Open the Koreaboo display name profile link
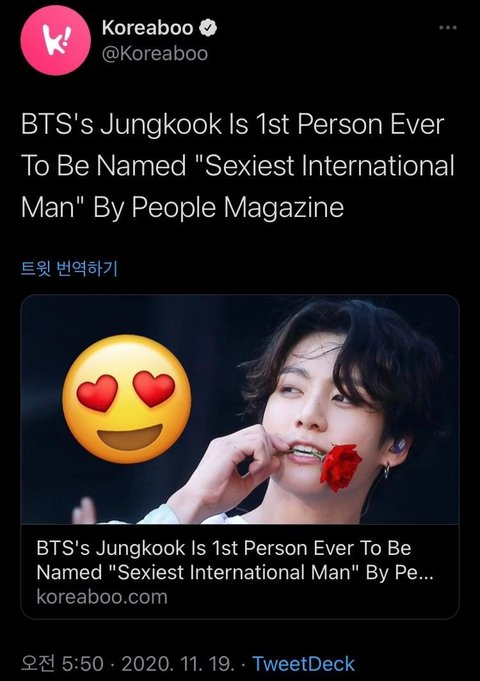480x681 pixels. tap(148, 28)
